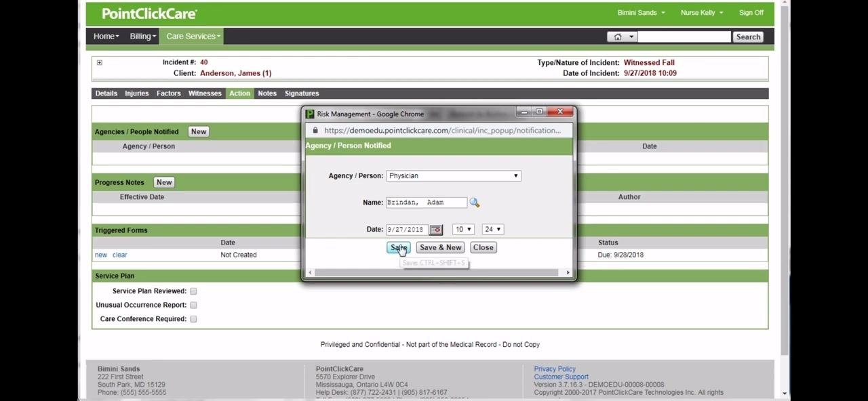
Task: Click New beside Progress Notes
Action: (x=164, y=182)
